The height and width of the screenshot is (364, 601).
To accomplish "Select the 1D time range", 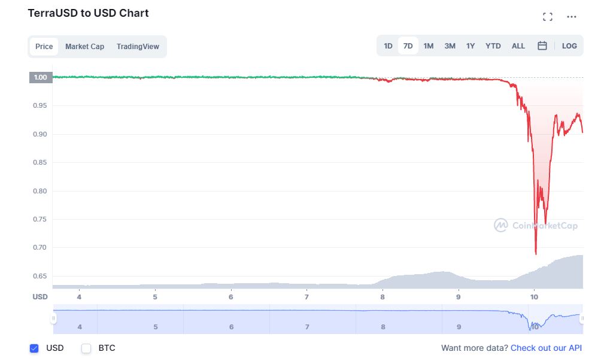I will pyautogui.click(x=388, y=46).
